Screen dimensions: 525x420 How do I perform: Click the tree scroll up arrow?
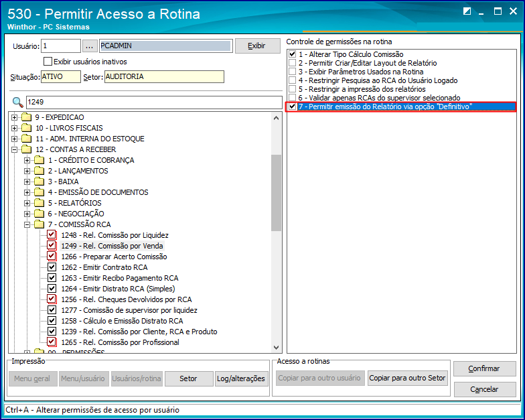coord(276,118)
